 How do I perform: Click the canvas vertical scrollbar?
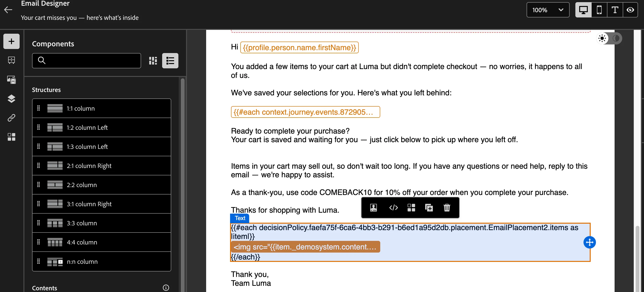click(x=637, y=259)
